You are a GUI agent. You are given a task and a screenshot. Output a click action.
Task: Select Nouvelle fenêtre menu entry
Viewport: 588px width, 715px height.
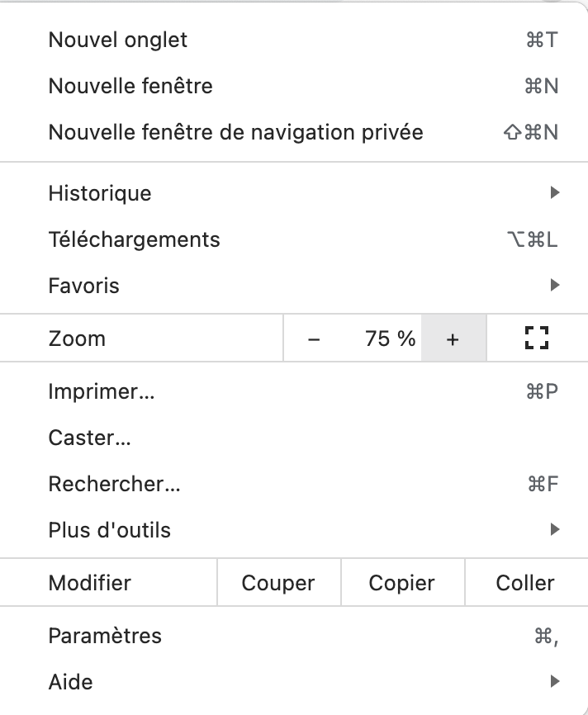pos(130,86)
